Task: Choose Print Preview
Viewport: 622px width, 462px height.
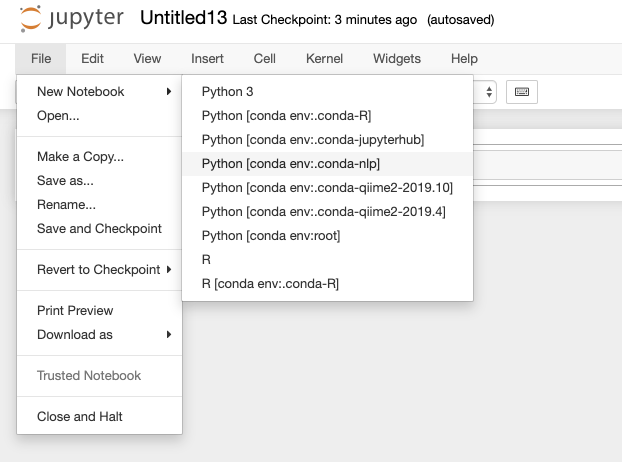Action: 100,311
